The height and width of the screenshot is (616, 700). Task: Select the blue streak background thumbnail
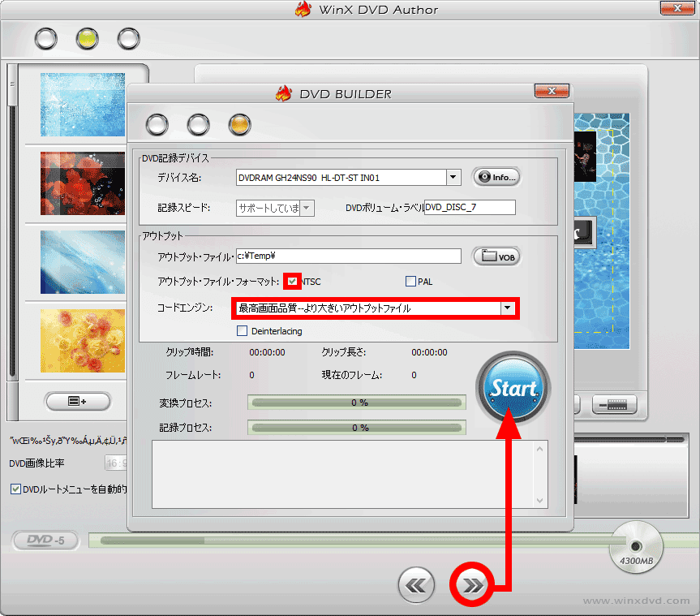point(83,262)
